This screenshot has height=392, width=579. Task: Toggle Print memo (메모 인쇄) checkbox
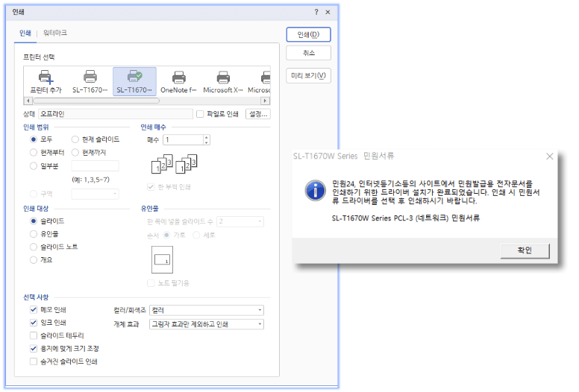click(34, 309)
